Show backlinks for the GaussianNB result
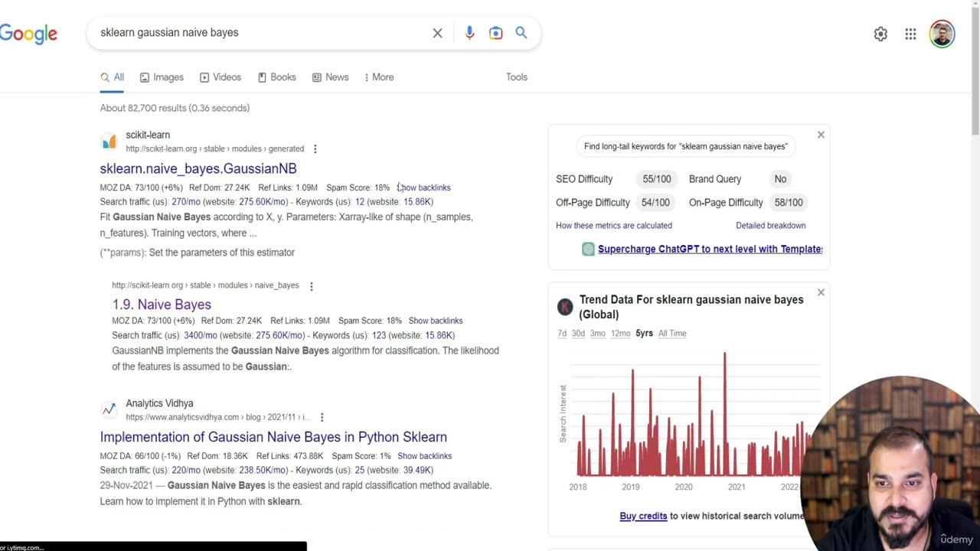Screen dimensions: 980x551 click(424, 187)
